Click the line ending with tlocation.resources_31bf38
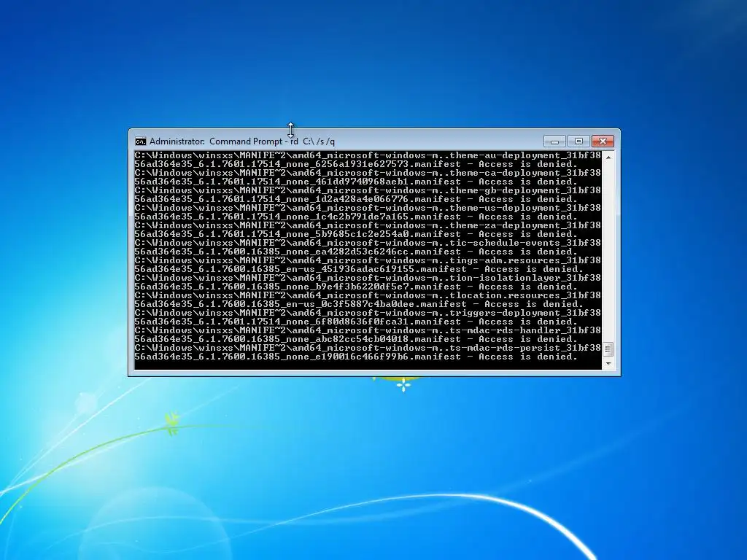Image resolution: width=747 pixels, height=560 pixels. click(x=368, y=295)
